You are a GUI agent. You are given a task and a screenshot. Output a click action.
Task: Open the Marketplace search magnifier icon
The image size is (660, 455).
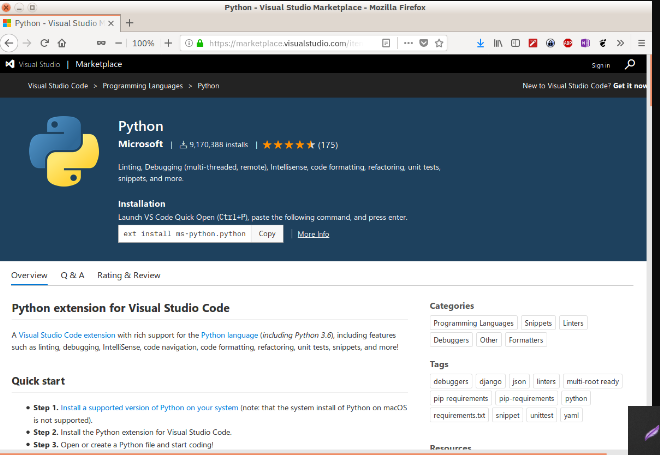(x=630, y=64)
